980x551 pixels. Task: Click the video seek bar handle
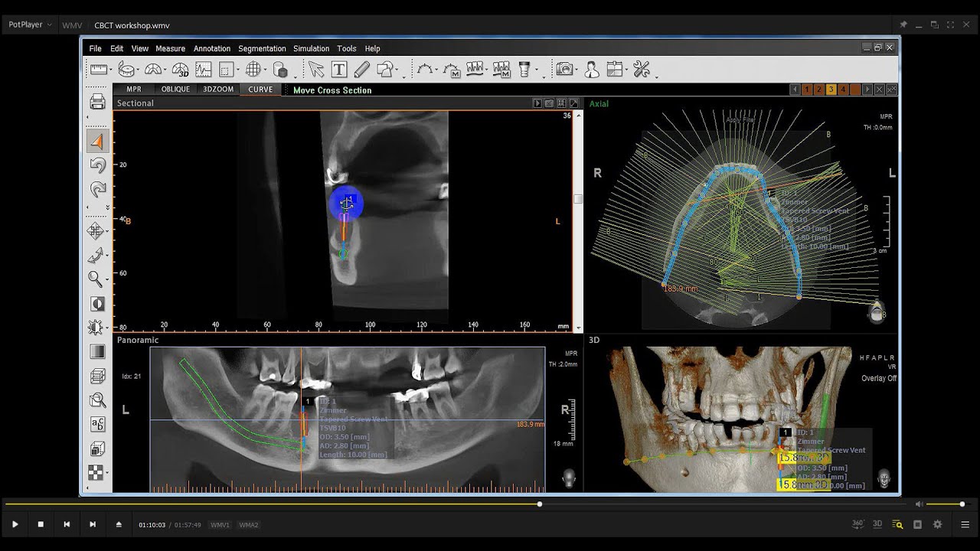(x=540, y=504)
